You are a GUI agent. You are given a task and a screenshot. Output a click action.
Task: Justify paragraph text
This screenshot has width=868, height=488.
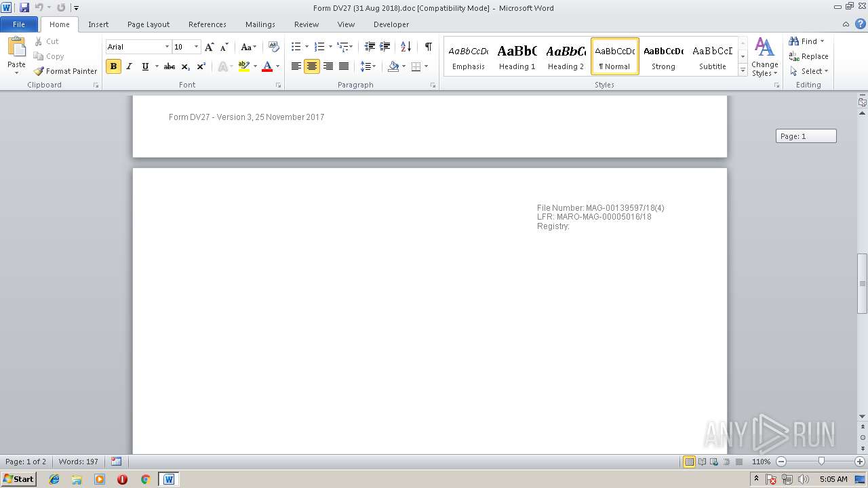pos(344,66)
